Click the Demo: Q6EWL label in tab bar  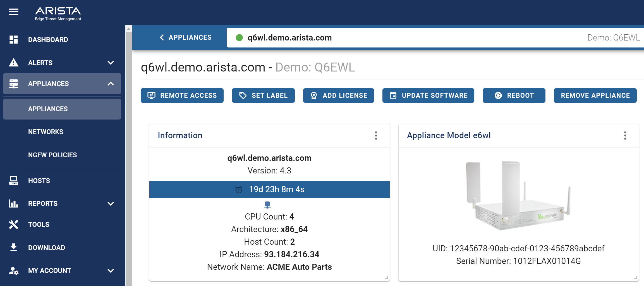[x=614, y=38]
